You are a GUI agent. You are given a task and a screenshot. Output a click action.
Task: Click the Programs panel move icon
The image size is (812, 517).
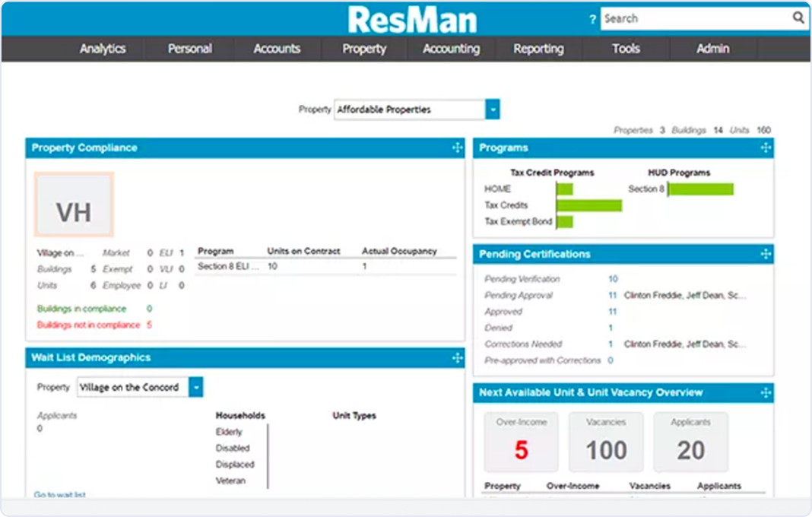766,147
